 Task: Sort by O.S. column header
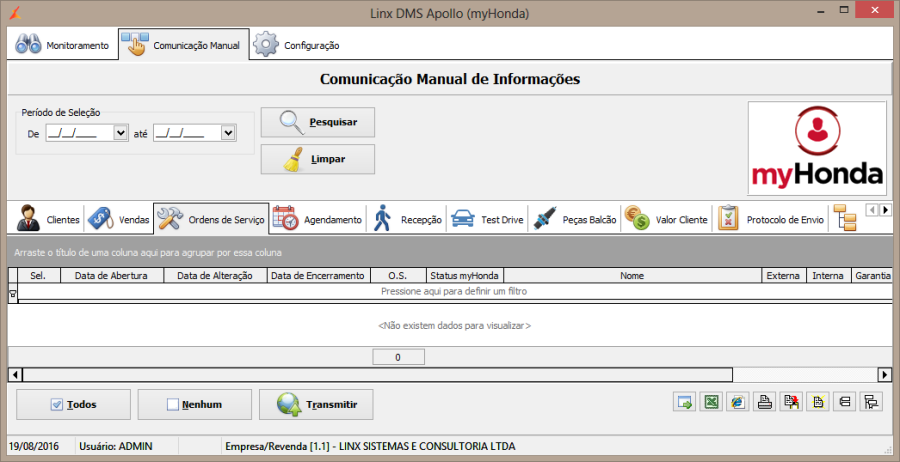pos(398,275)
